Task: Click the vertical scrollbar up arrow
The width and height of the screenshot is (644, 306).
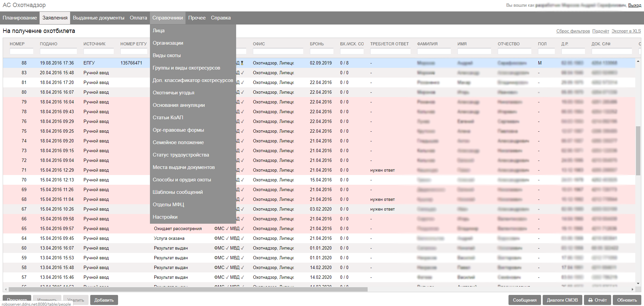Action: [x=638, y=61]
